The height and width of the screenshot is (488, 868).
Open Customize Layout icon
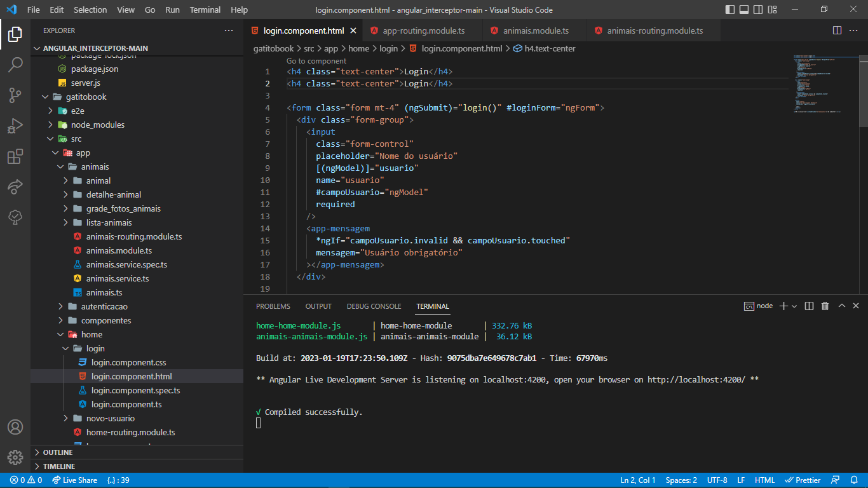(773, 10)
